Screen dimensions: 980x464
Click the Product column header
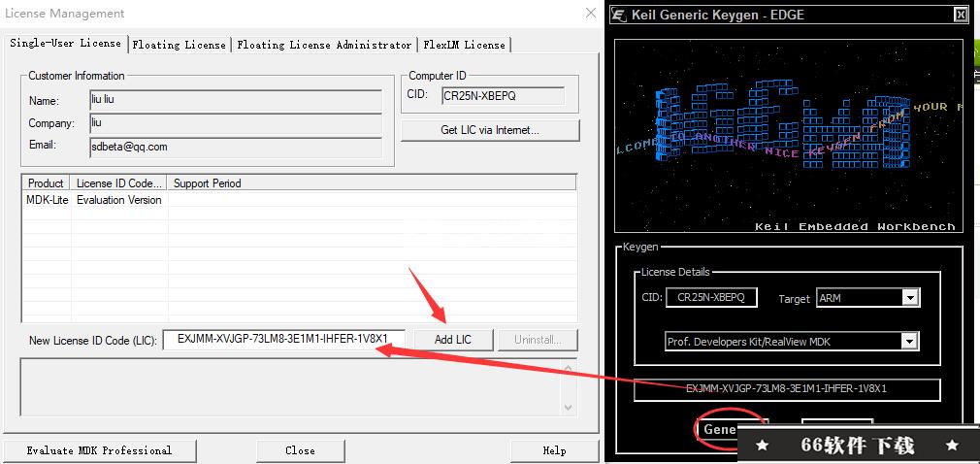point(47,183)
